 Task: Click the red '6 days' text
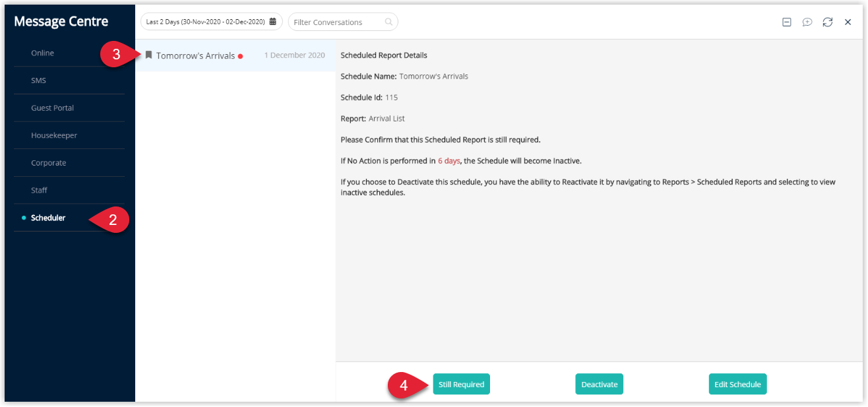(x=449, y=161)
